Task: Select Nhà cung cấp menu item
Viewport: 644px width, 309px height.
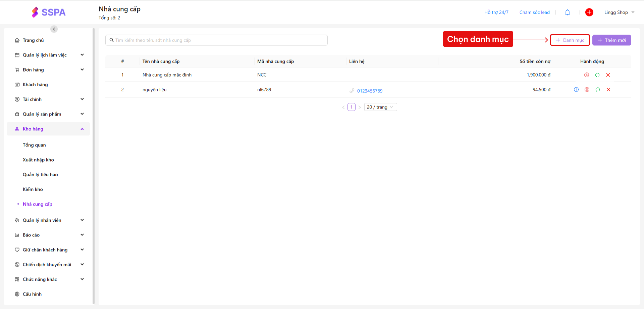Action: [x=38, y=204]
